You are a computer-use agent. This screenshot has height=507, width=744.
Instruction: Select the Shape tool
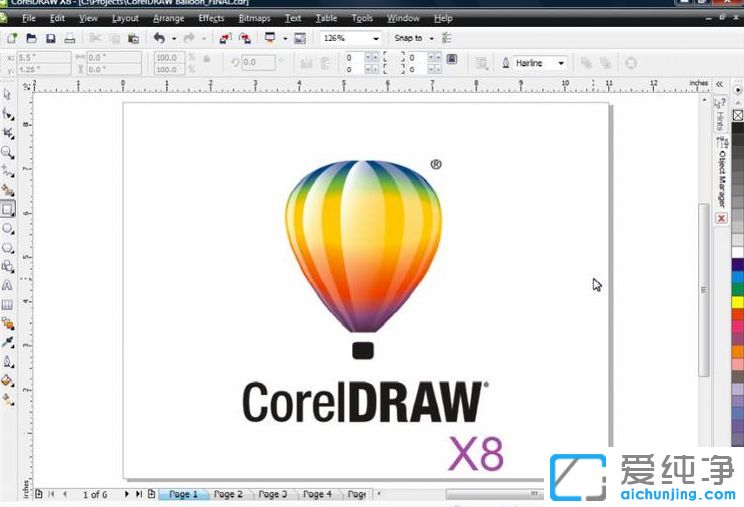coord(7,114)
